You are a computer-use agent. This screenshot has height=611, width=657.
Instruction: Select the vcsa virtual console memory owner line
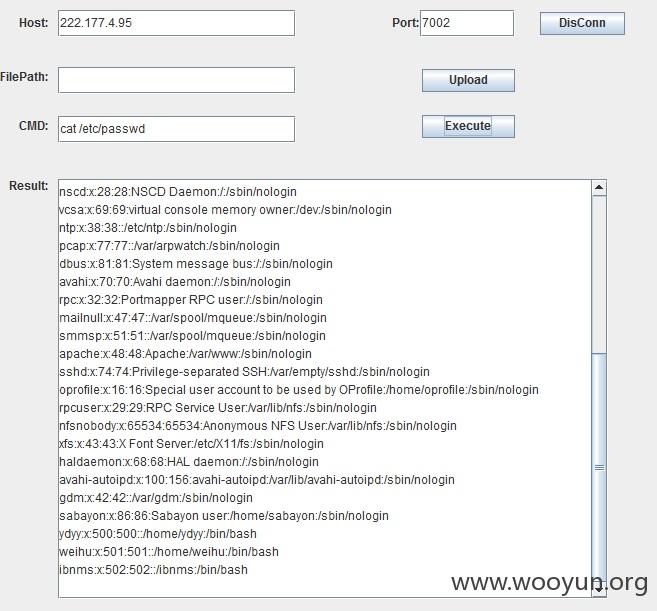[x=225, y=210]
